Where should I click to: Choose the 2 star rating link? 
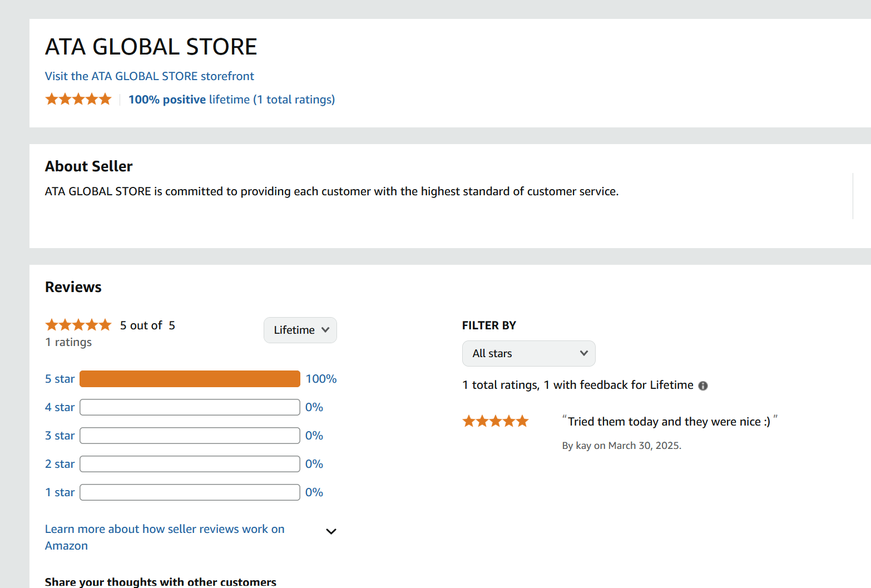60,464
